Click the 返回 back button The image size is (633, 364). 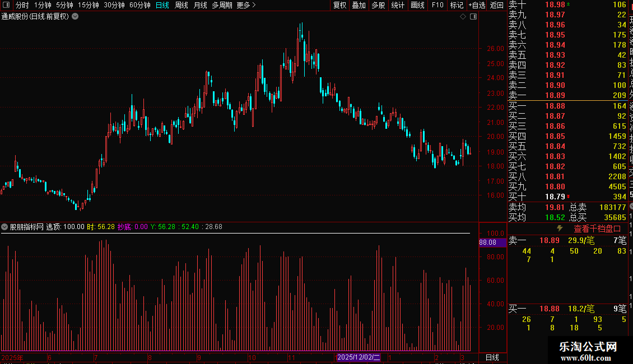tap(497, 5)
